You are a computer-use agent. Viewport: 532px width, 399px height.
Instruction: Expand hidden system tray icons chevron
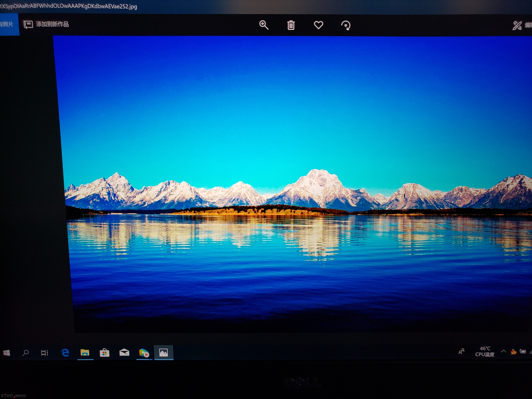pyautogui.click(x=503, y=351)
